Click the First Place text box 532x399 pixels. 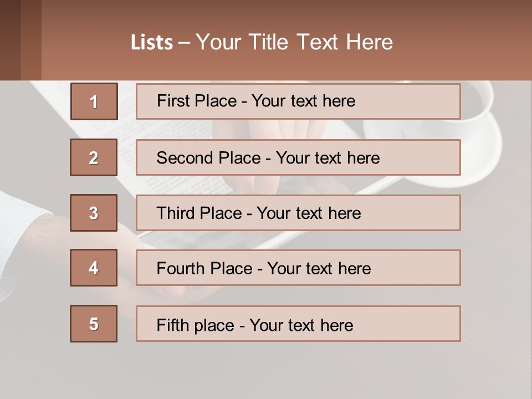[x=298, y=101]
